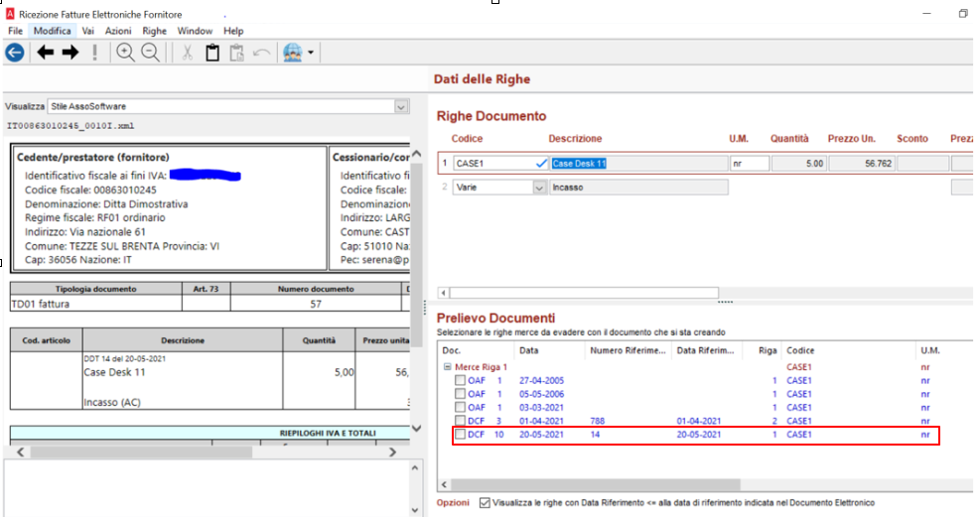Viewport: 980px width, 517px height.
Task: Click left arrow of Prelievo Documenti horizontal scrollbar
Action: point(445,484)
